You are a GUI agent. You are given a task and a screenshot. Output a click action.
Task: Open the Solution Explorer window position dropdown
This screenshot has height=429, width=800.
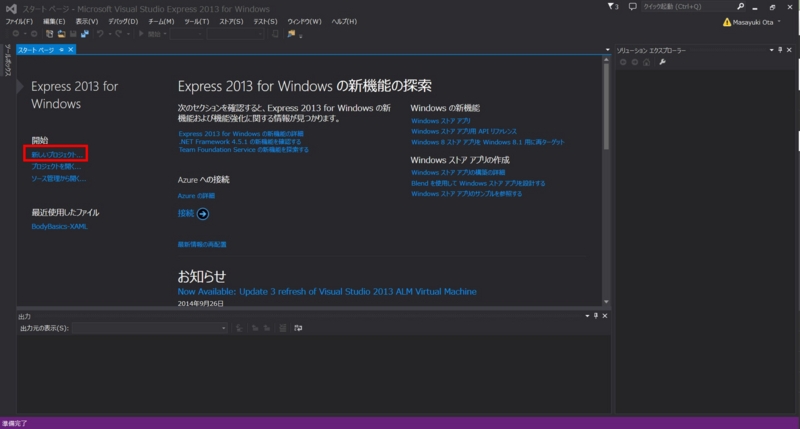[x=771, y=50]
